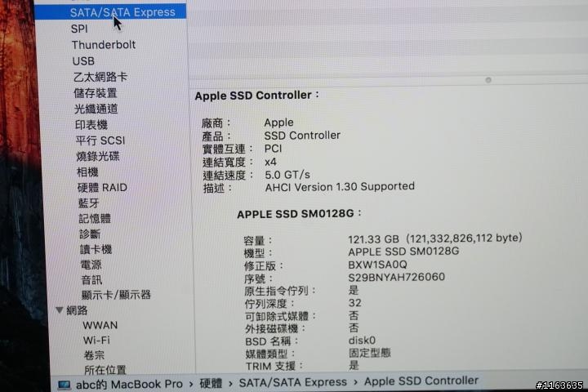
Task: Click abc的 MacBook Pro in path bar
Action: pyautogui.click(x=129, y=384)
